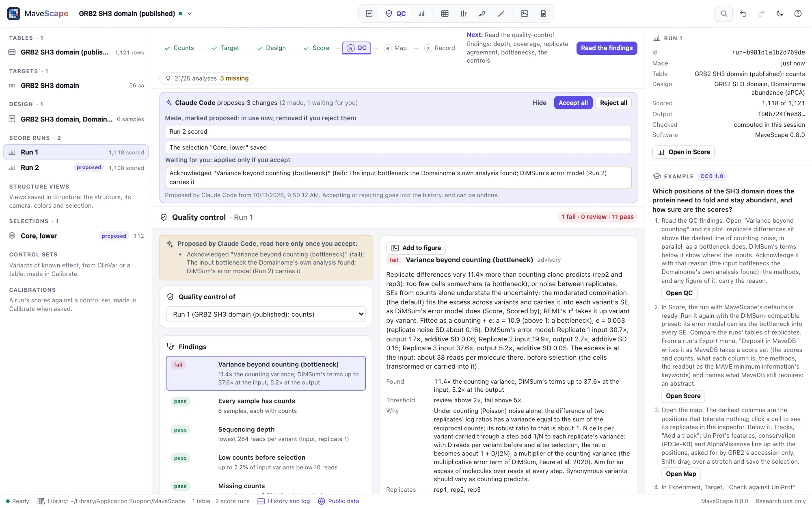Click the undo arrow icon
812x508 pixels.
tap(743, 13)
